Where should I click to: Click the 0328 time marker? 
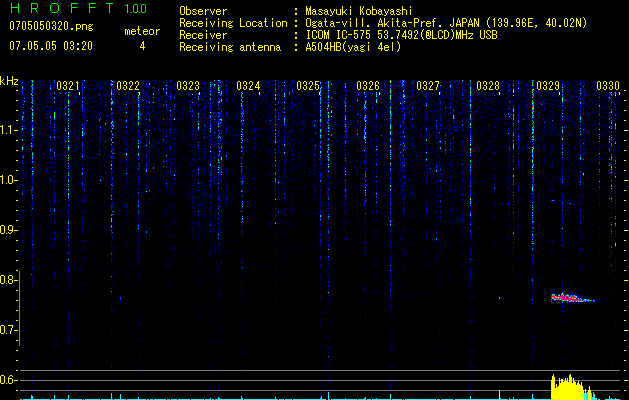tap(488, 86)
